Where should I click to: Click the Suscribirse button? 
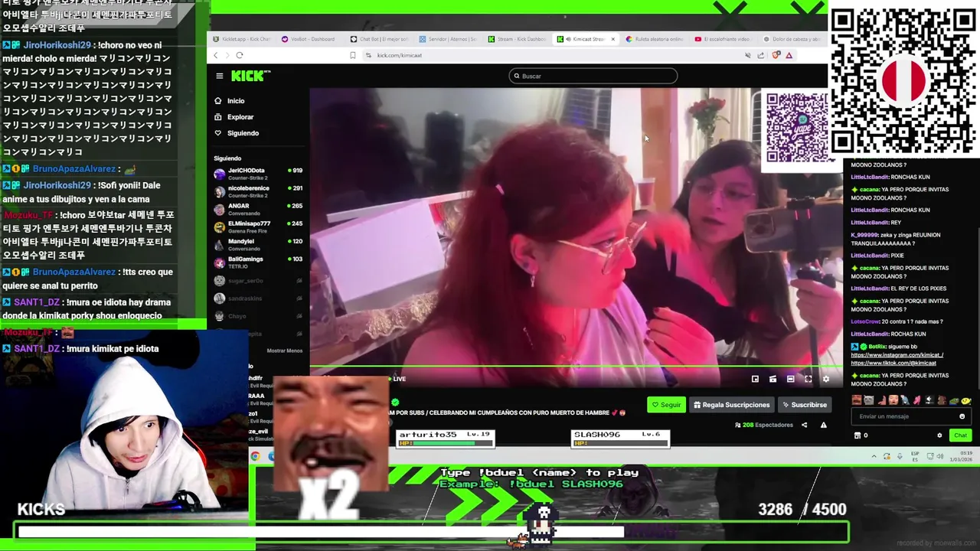pyautogui.click(x=805, y=405)
